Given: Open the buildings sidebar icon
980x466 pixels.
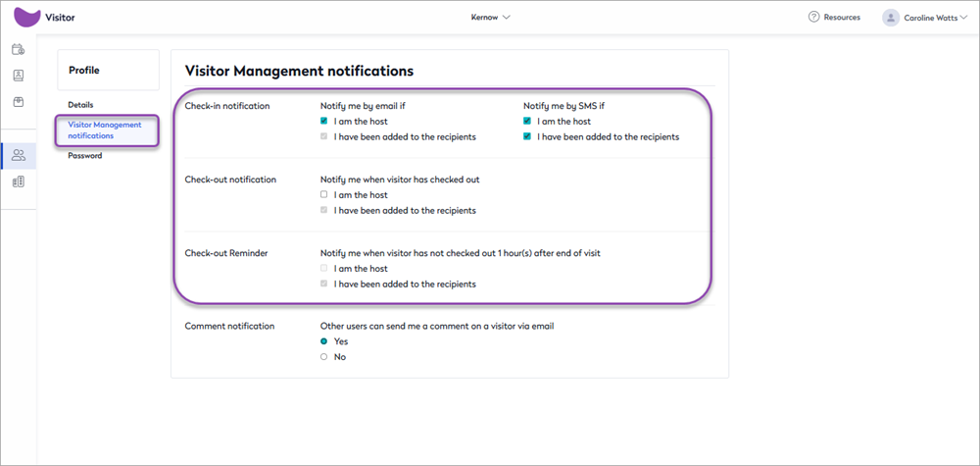Looking at the screenshot, I should pos(18,181).
